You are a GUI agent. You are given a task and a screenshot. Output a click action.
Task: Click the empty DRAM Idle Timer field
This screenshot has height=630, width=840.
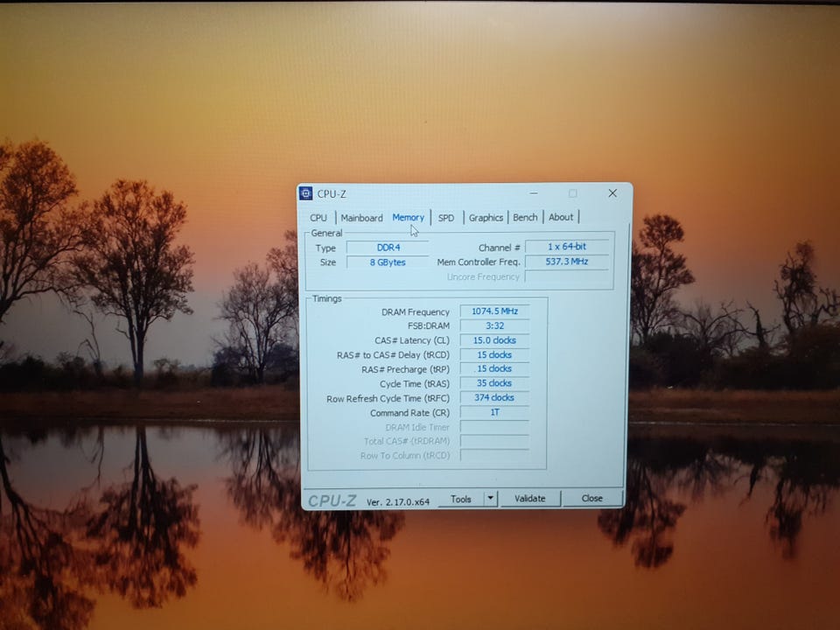pyautogui.click(x=494, y=427)
